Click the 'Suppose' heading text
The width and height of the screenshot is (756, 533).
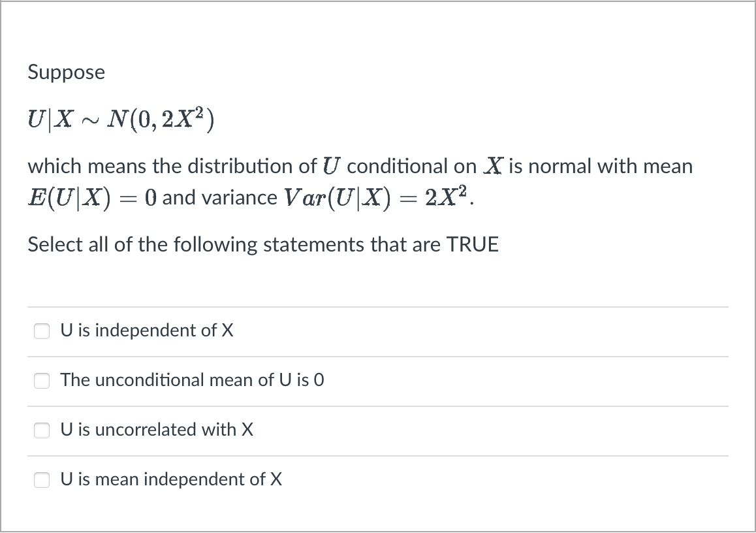(66, 73)
